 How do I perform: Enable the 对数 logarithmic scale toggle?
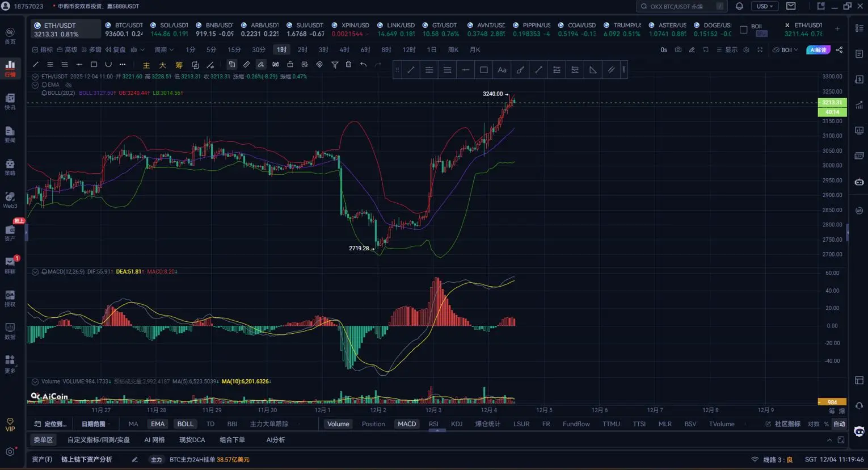click(814, 424)
